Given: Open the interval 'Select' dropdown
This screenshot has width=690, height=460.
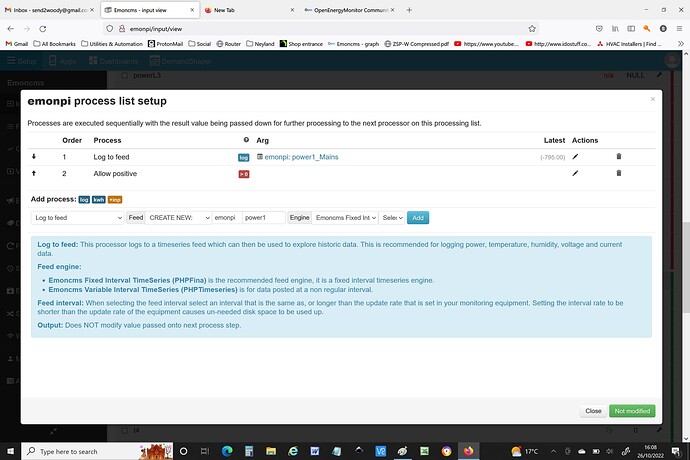Looking at the screenshot, I should [x=392, y=218].
